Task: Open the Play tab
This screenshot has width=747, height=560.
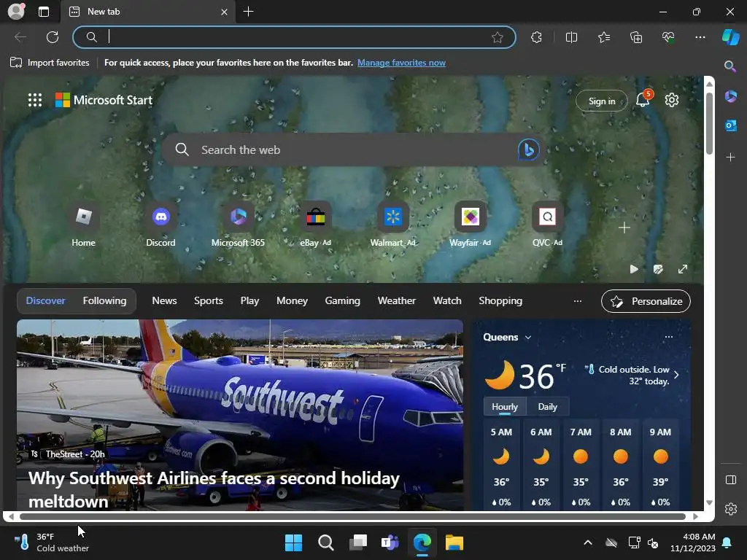Action: [249, 301]
